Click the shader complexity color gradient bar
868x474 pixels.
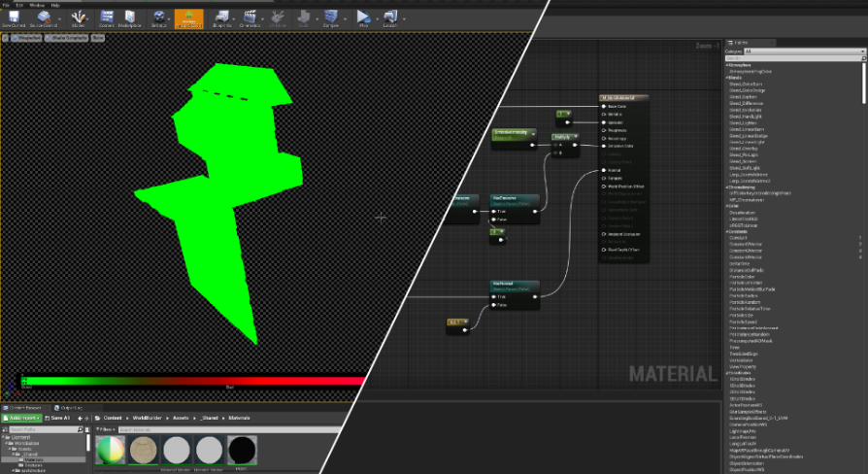192,381
